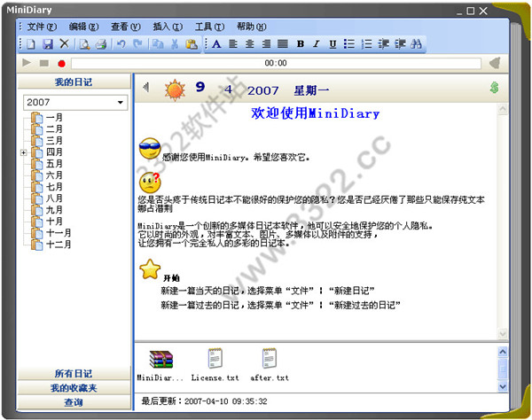Select 十月 in the month tree
532x420 pixels.
(x=54, y=222)
